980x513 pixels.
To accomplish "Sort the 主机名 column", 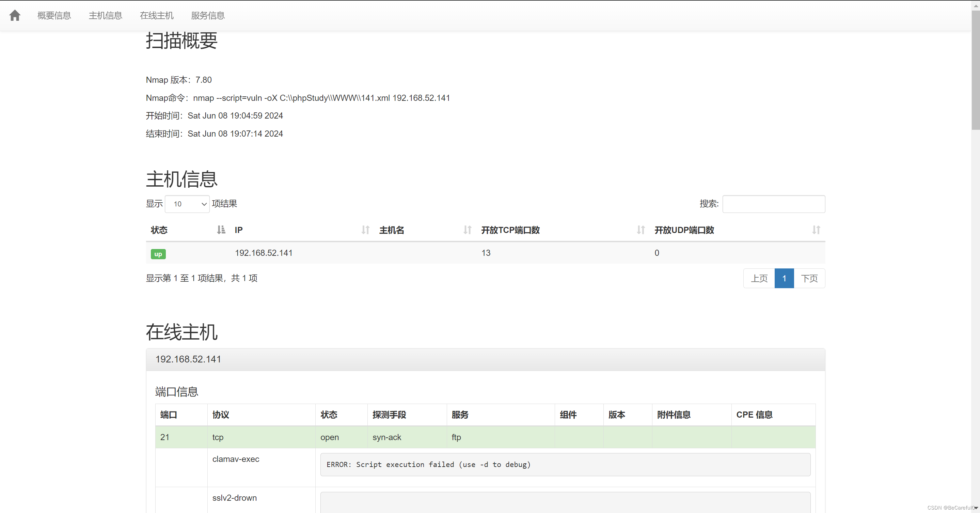I will [467, 230].
